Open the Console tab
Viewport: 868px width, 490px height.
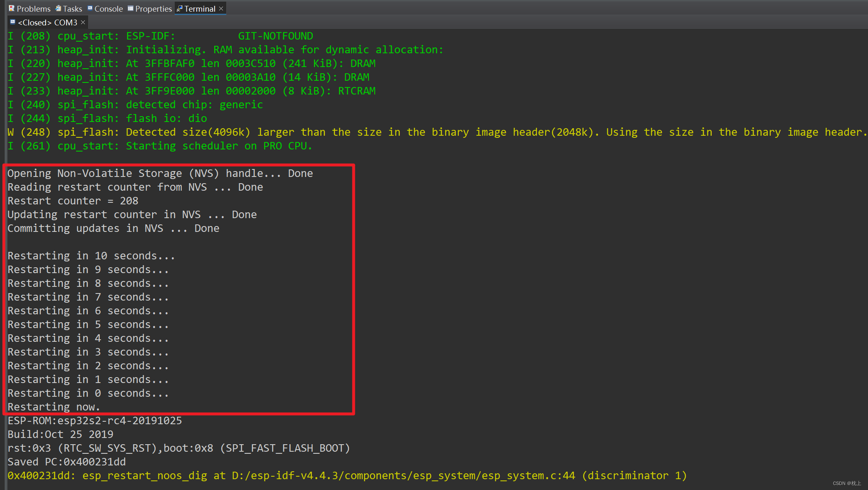(x=108, y=9)
